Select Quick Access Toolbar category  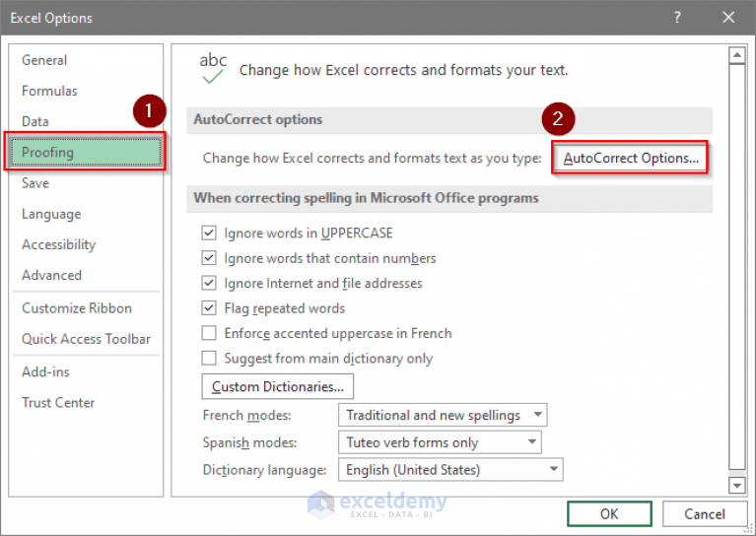click(86, 339)
